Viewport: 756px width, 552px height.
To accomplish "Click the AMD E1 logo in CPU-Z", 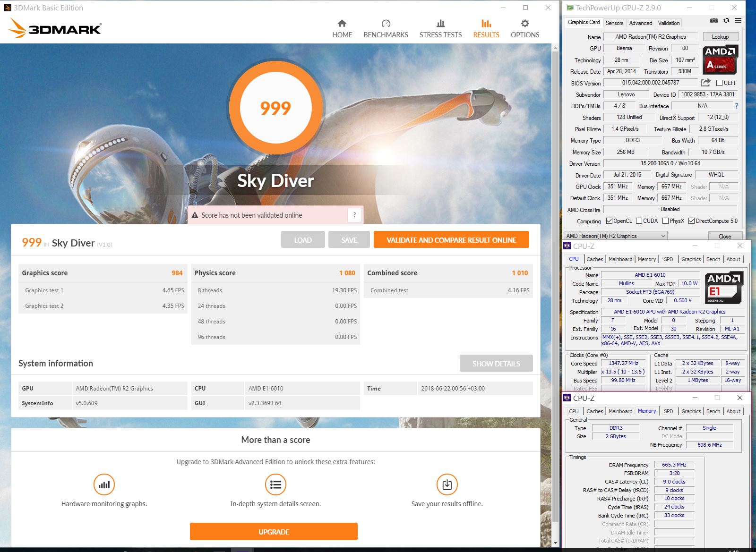I will point(724,288).
